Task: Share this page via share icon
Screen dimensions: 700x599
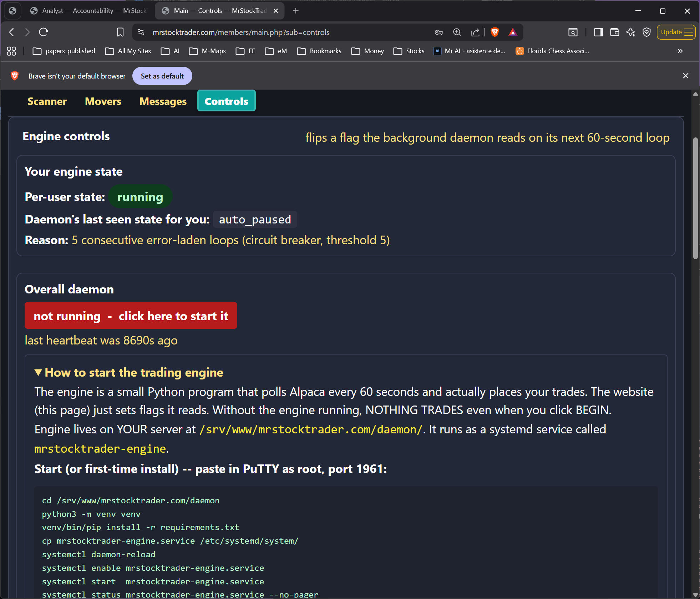Action: (475, 32)
